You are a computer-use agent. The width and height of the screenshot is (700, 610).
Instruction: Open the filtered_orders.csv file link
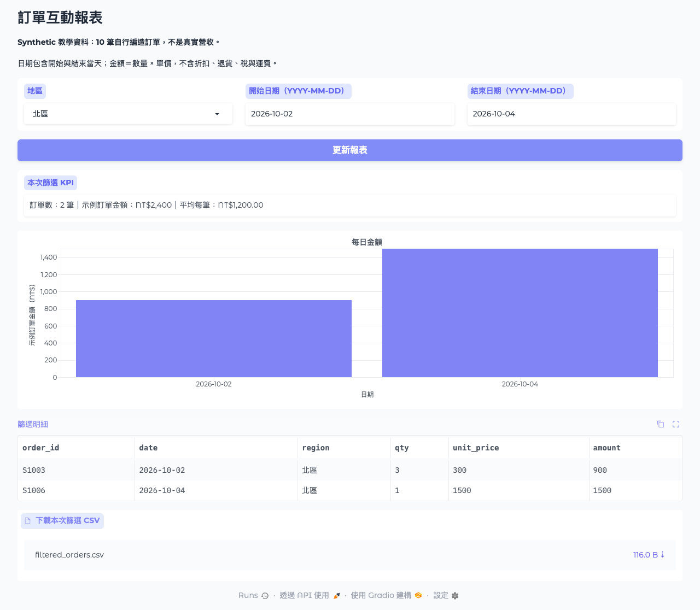69,555
